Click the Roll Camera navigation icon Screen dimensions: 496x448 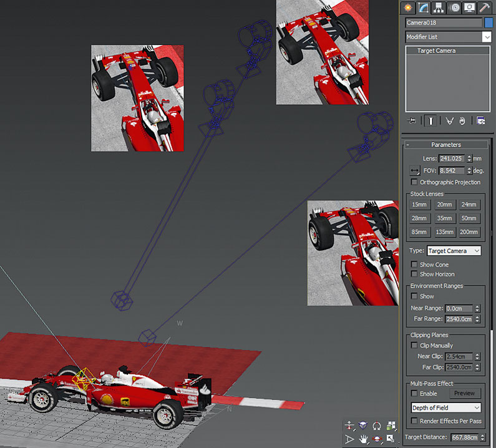pos(377,426)
